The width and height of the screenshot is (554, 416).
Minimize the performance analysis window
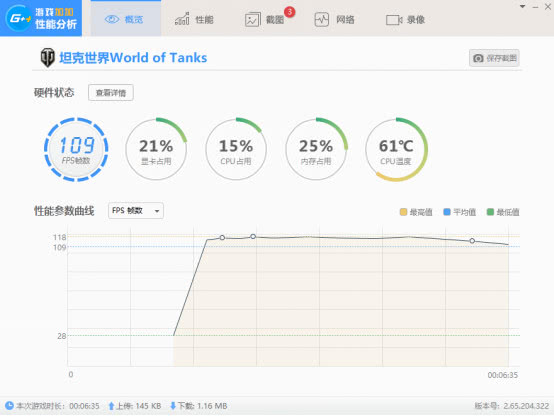[x=535, y=7]
